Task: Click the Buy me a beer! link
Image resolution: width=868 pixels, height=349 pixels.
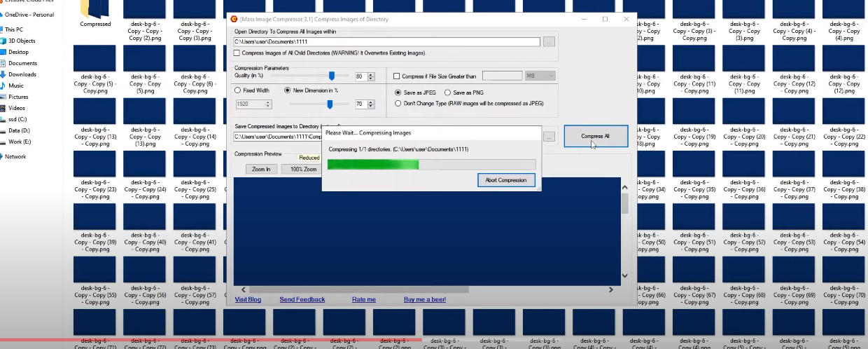Action: pyautogui.click(x=425, y=299)
